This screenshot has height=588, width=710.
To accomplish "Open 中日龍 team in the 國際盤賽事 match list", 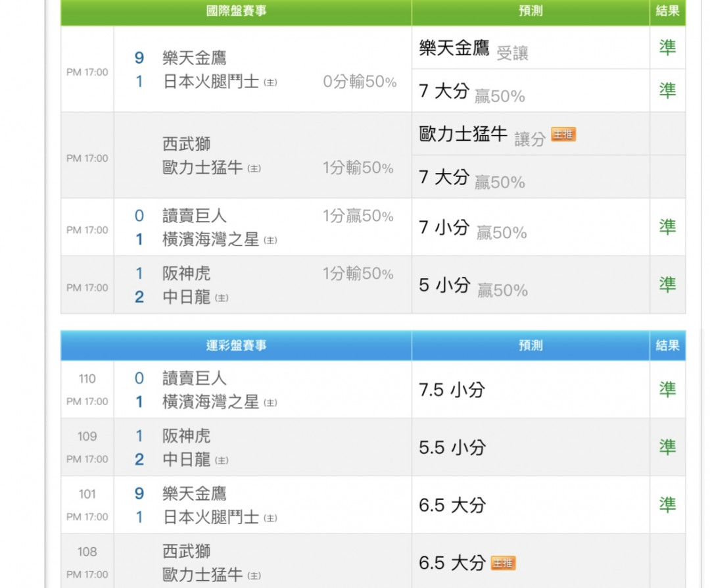I will point(187,297).
